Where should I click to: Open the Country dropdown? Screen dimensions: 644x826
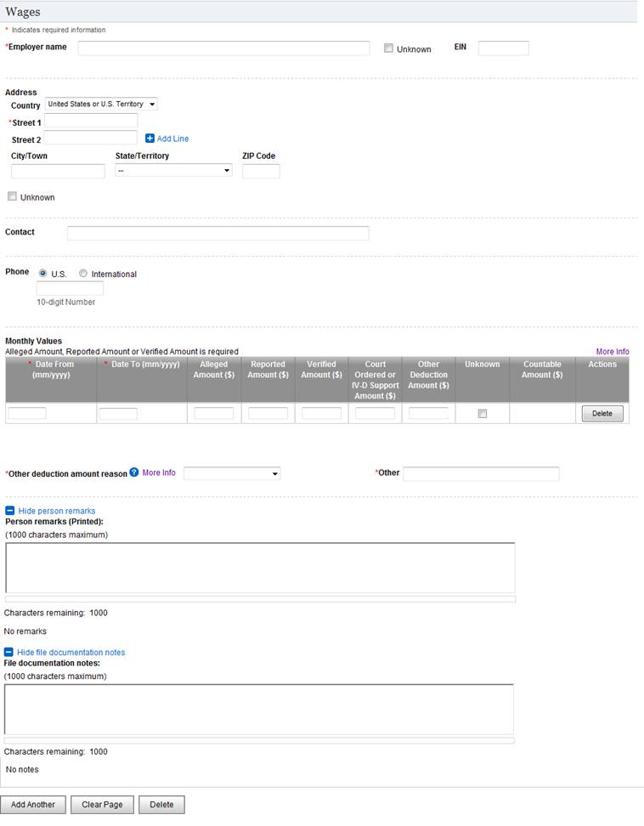coord(101,105)
